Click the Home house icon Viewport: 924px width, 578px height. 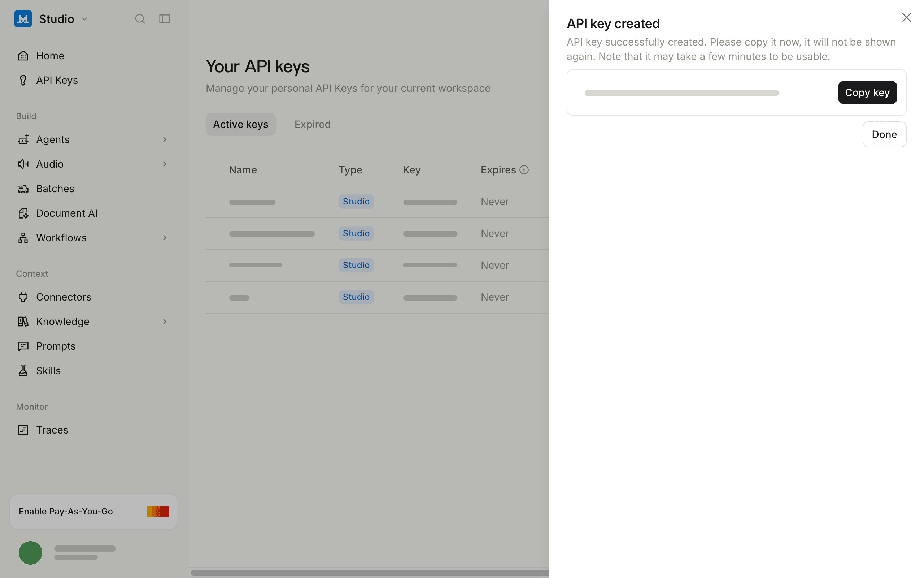[23, 55]
